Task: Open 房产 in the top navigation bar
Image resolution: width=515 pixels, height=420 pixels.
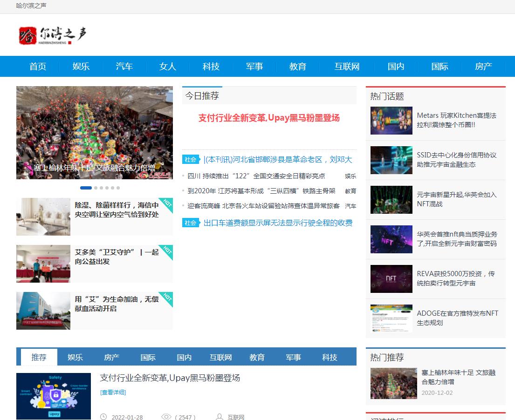Action: coord(483,66)
